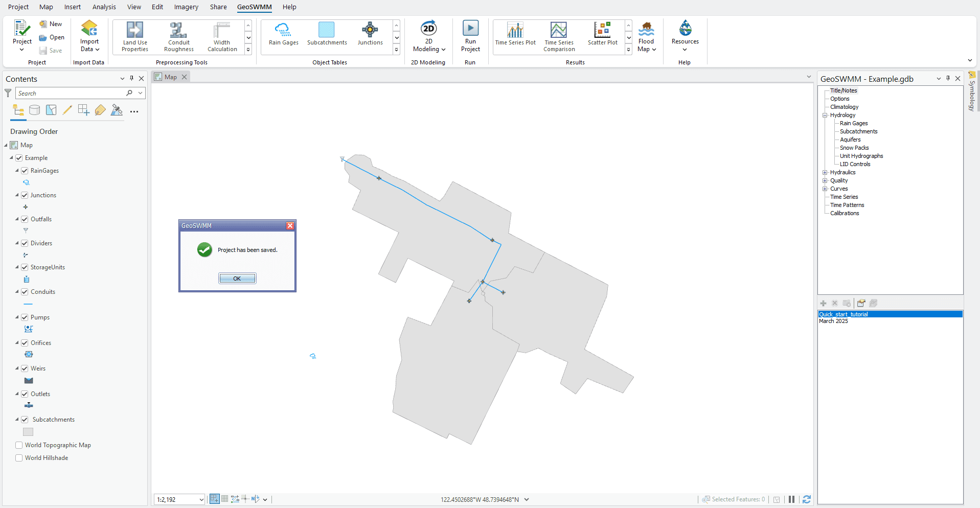Uncheck the Junctions layer visibility
The width and height of the screenshot is (980, 508).
[x=24, y=195]
